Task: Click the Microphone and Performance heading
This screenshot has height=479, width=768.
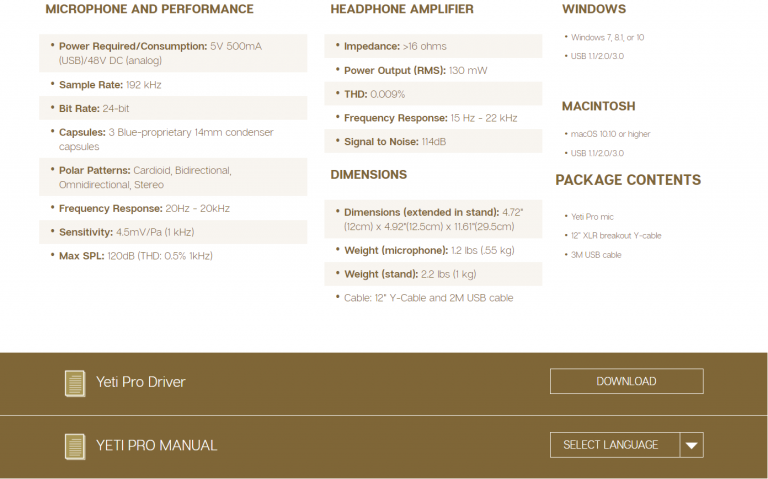Action: pos(149,10)
